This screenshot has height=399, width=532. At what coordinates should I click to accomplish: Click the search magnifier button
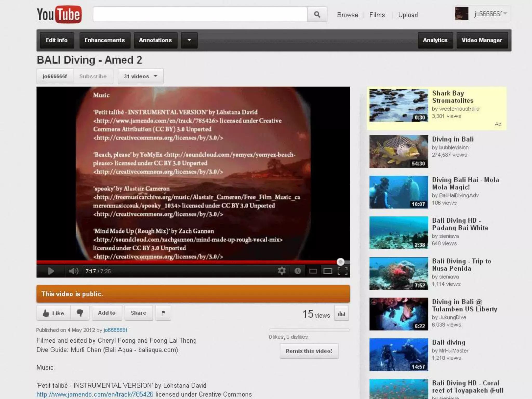pyautogui.click(x=317, y=15)
